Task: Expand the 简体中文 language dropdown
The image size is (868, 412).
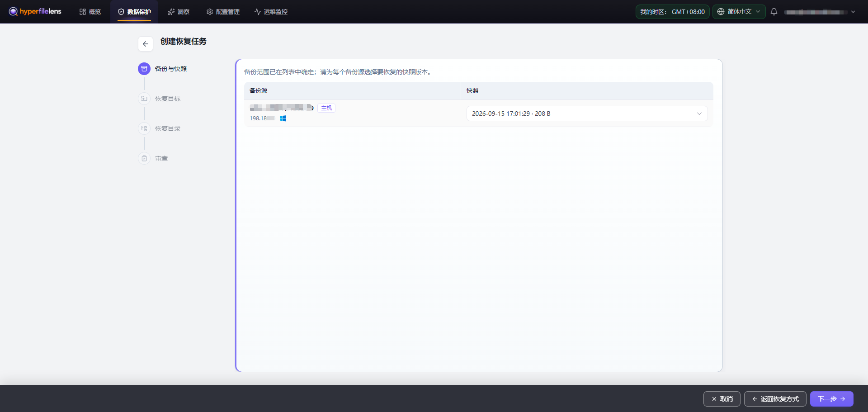Action: tap(739, 12)
